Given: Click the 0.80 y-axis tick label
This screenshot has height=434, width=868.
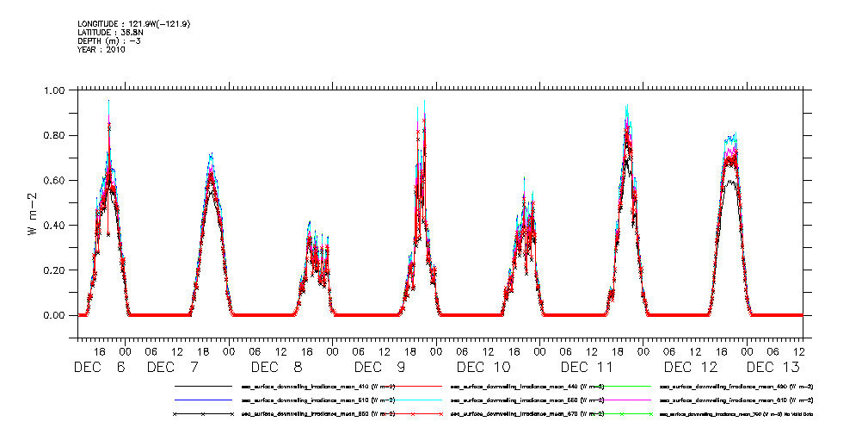Looking at the screenshot, I should click(x=55, y=135).
